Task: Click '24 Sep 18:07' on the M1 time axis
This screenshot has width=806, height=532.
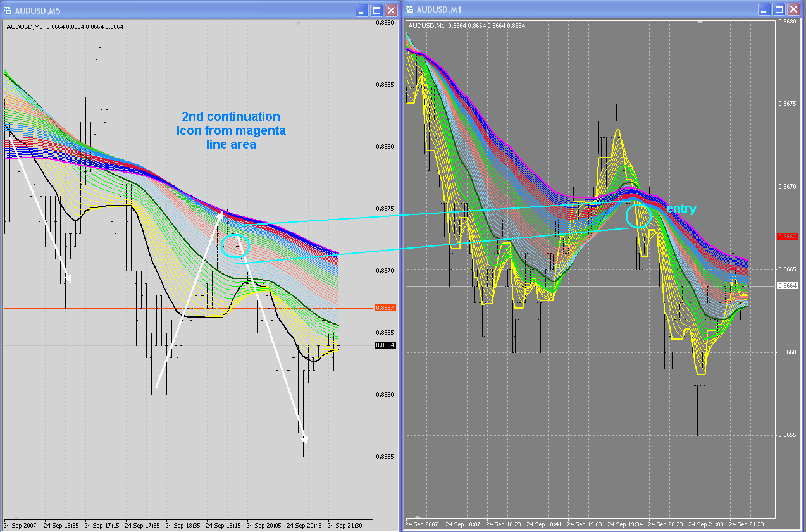Action: [463, 524]
